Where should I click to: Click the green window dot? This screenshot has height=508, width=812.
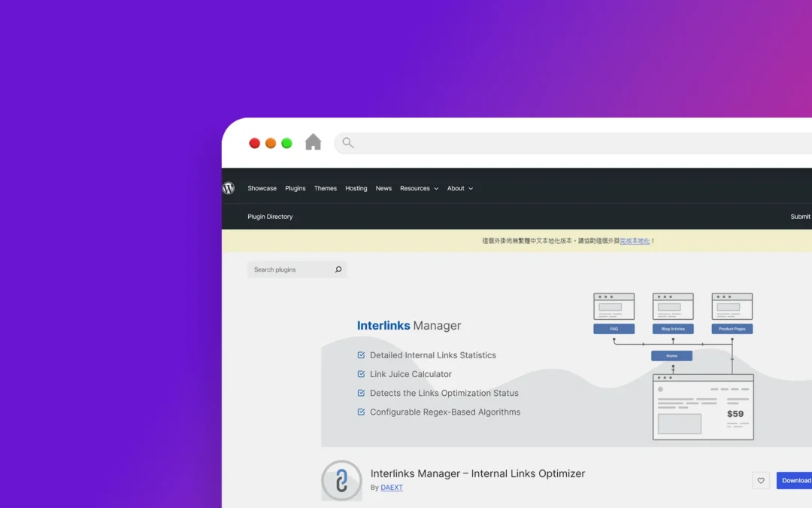coord(286,143)
